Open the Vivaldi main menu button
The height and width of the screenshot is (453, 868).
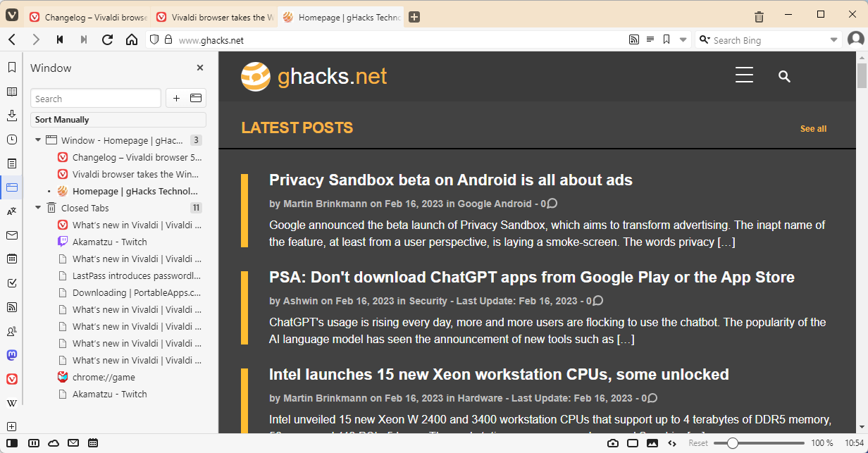click(x=12, y=15)
